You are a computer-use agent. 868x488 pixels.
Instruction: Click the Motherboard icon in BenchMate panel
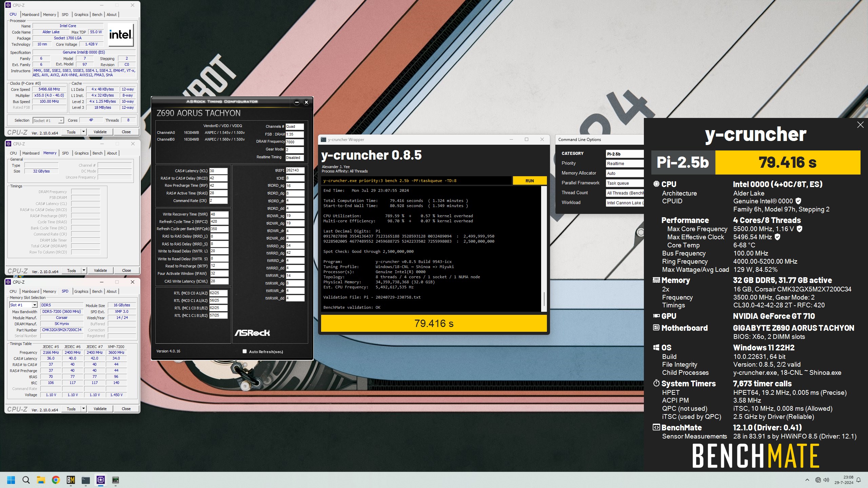656,328
